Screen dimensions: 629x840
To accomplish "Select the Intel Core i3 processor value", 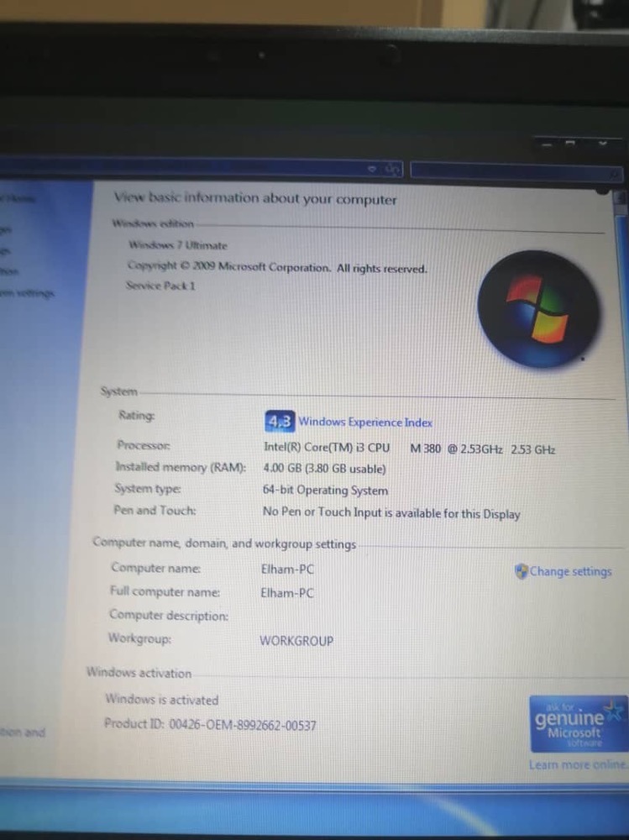I will [409, 449].
